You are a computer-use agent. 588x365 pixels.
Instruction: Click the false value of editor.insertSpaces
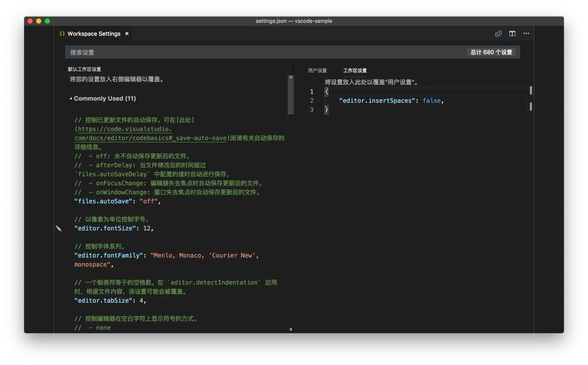[432, 101]
